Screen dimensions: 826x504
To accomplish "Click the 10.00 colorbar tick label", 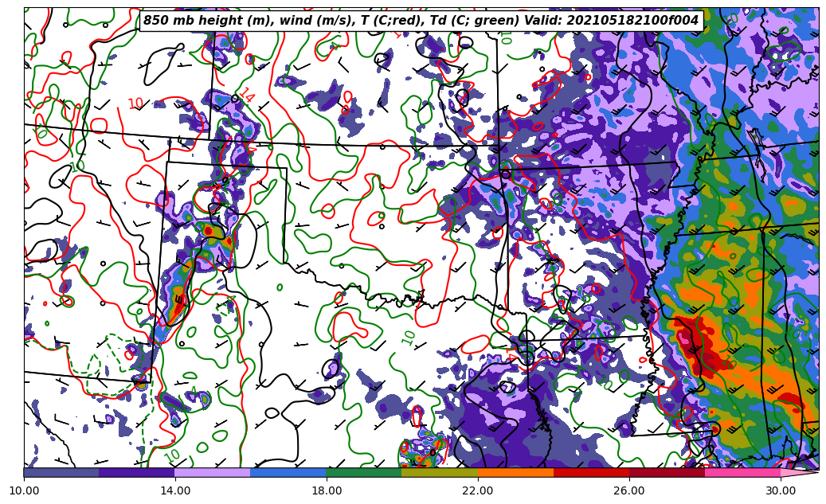I will tap(24, 490).
